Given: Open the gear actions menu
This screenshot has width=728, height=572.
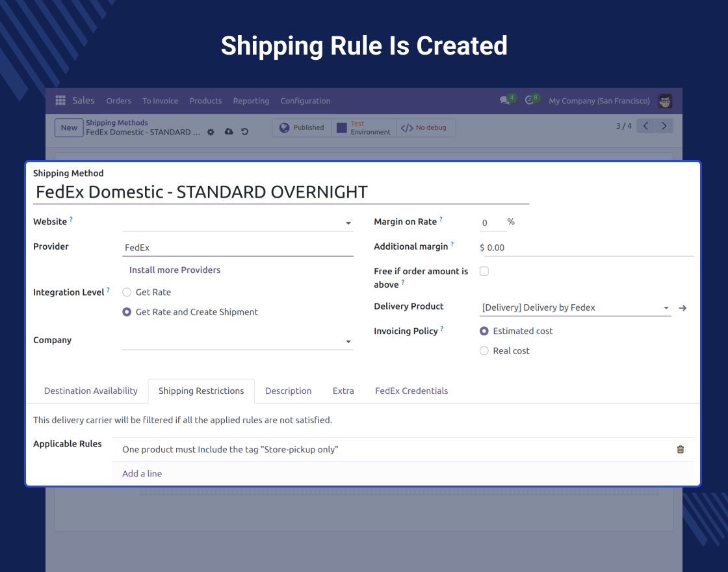Looking at the screenshot, I should point(211,133).
